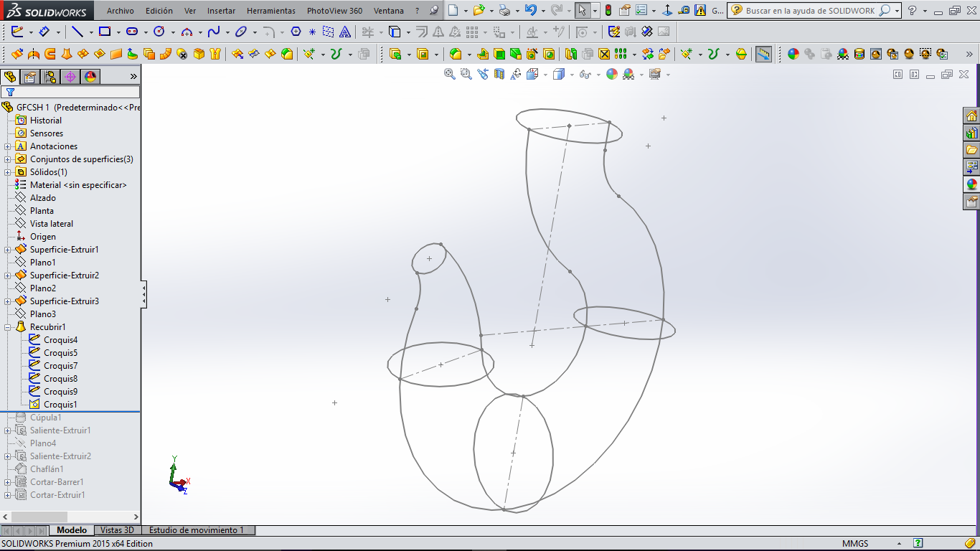The width and height of the screenshot is (980, 551).
Task: Open the SOLIDWORKS Resources home pane
Action: pyautogui.click(x=971, y=116)
